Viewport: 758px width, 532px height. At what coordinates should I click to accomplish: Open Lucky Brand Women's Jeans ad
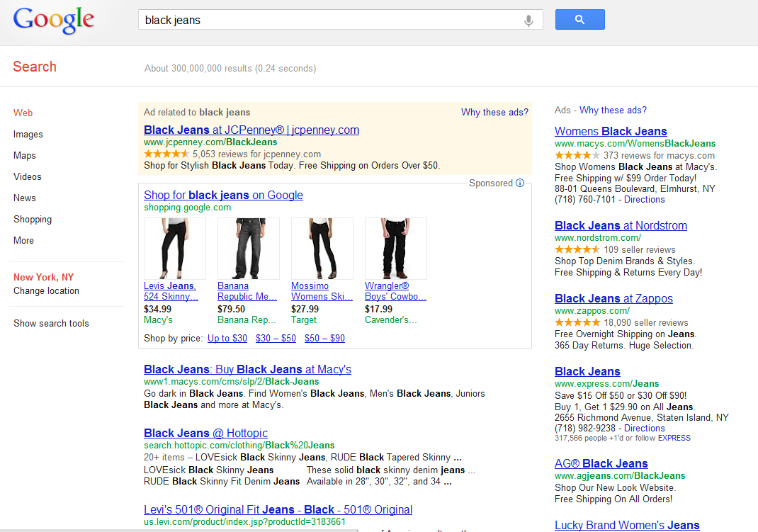(627, 525)
